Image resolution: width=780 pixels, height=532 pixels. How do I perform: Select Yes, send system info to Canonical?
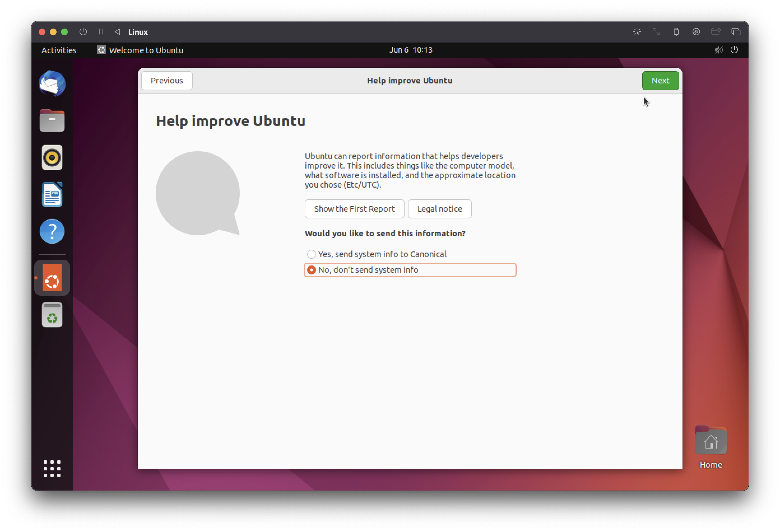(312, 254)
